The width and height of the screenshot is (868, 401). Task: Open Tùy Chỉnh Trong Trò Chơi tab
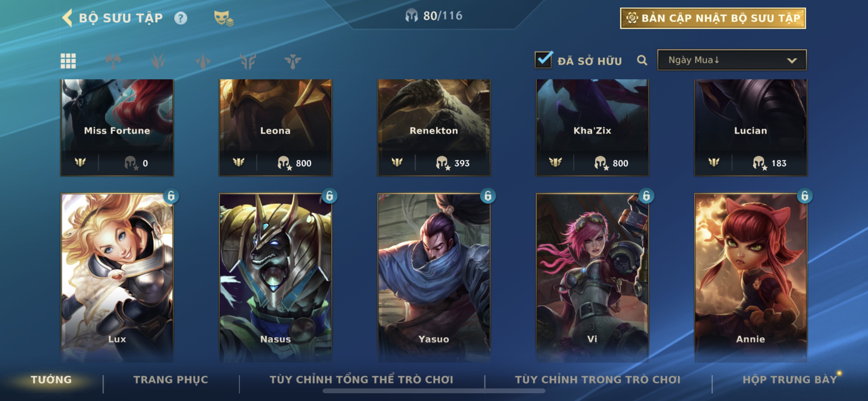[x=597, y=379]
